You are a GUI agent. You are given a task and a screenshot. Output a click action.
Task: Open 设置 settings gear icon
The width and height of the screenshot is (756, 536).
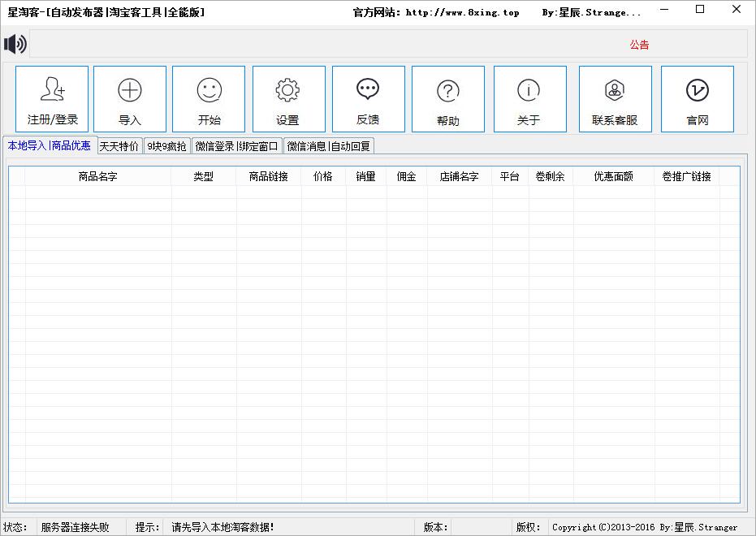click(x=288, y=99)
